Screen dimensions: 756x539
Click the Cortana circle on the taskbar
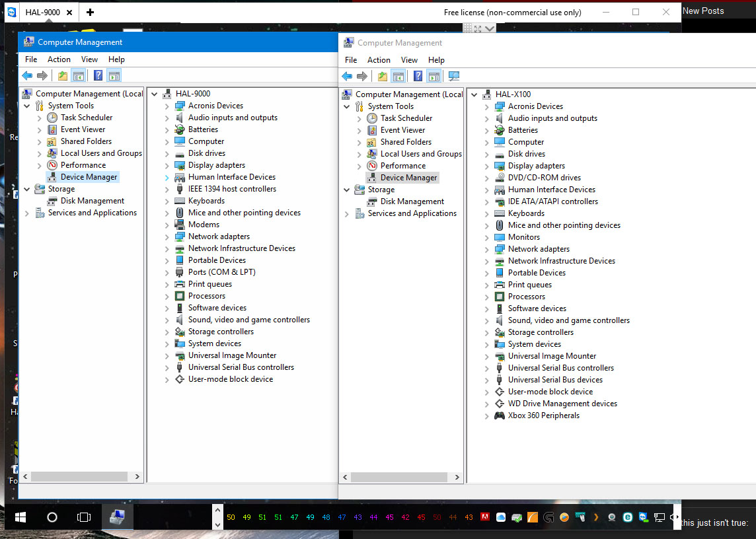[x=52, y=517]
